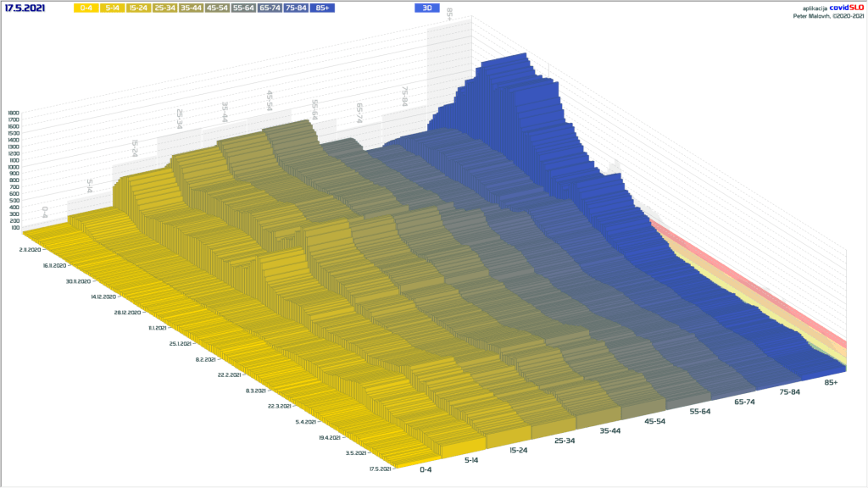Toggle the 15-24 age group legend button
This screenshot has height=488, width=868.
tap(138, 8)
